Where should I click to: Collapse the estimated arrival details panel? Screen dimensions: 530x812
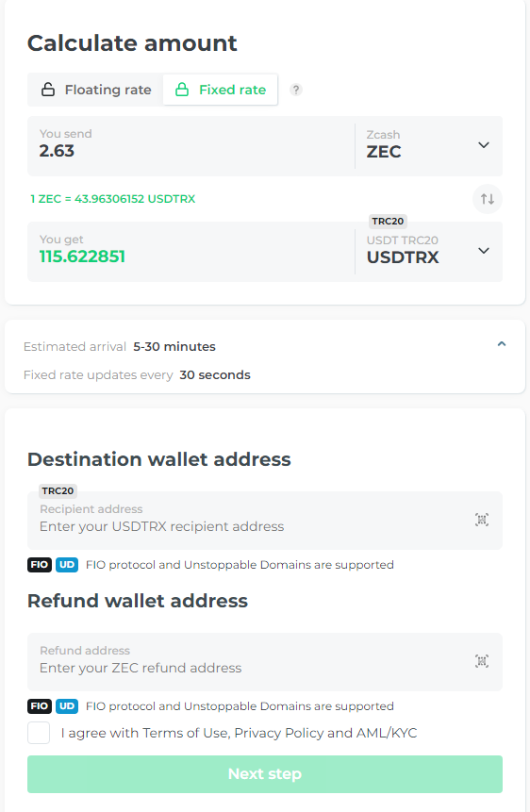502,344
